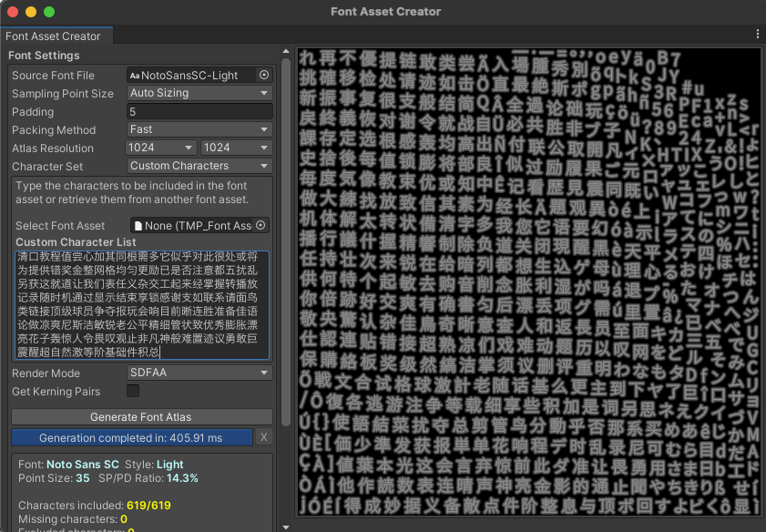Click the vertical scrollbar thumb of the settings panel
This screenshot has height=532, width=766.
tap(286, 241)
